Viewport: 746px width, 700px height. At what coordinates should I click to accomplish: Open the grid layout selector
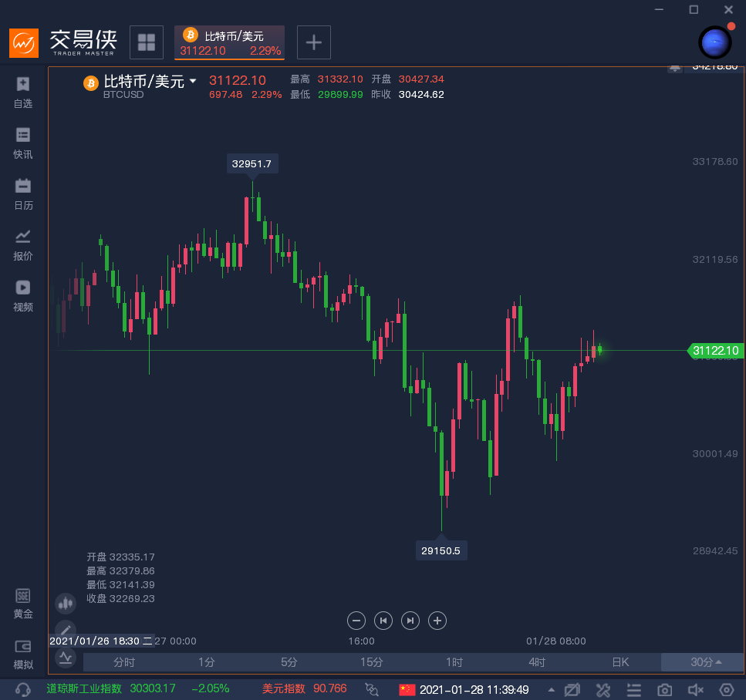tap(146, 42)
